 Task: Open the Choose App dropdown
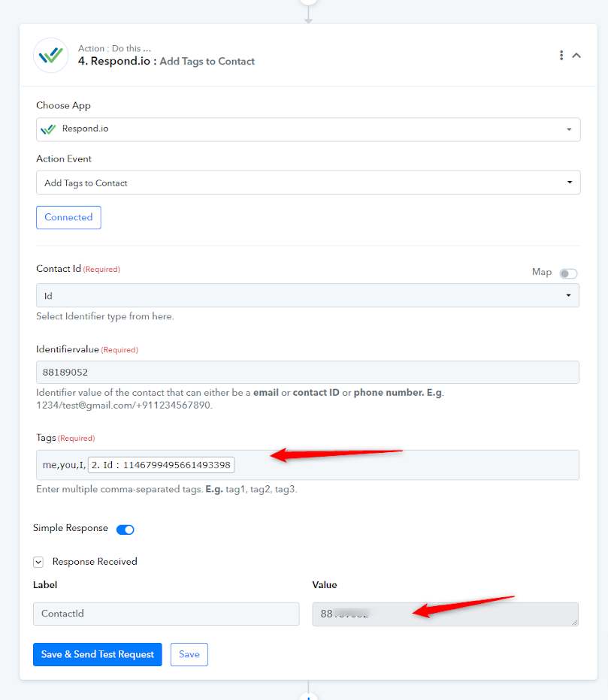pyautogui.click(x=308, y=129)
